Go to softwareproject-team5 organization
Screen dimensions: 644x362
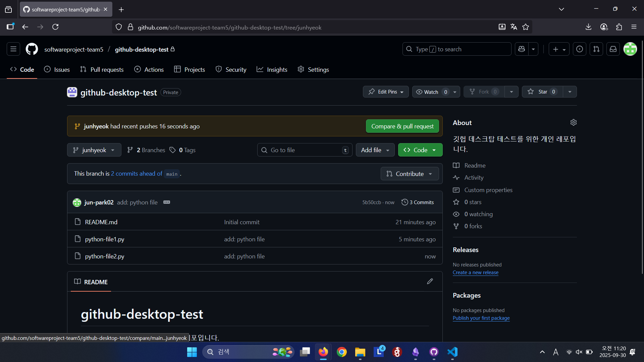click(74, 50)
